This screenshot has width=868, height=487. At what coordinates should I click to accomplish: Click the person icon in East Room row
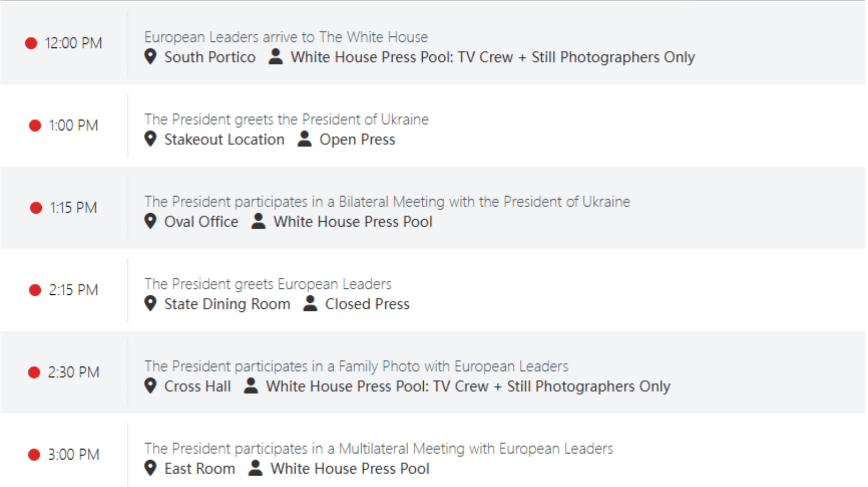[x=256, y=468]
